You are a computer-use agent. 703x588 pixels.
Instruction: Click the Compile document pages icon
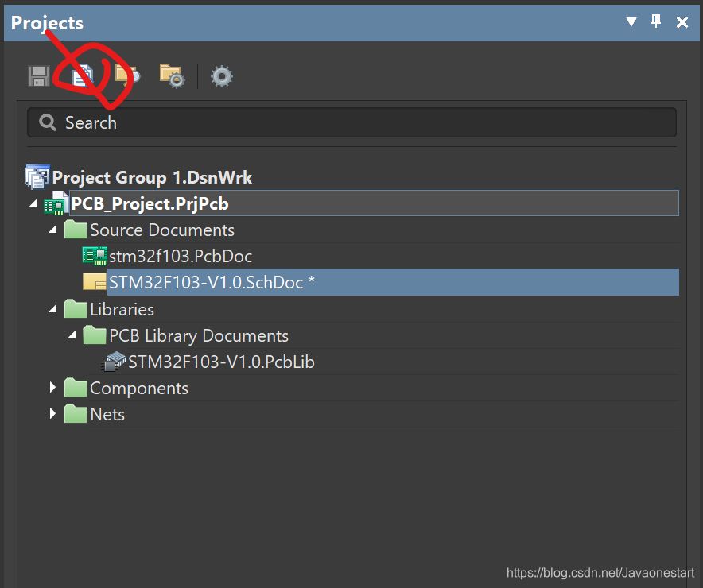coord(83,76)
